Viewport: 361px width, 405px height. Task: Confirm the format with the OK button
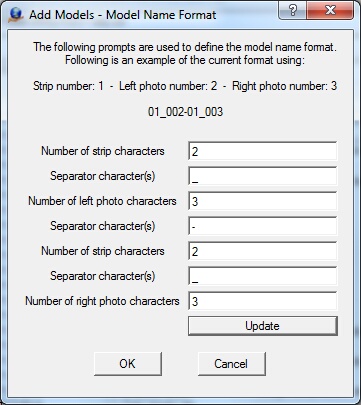[128, 364]
